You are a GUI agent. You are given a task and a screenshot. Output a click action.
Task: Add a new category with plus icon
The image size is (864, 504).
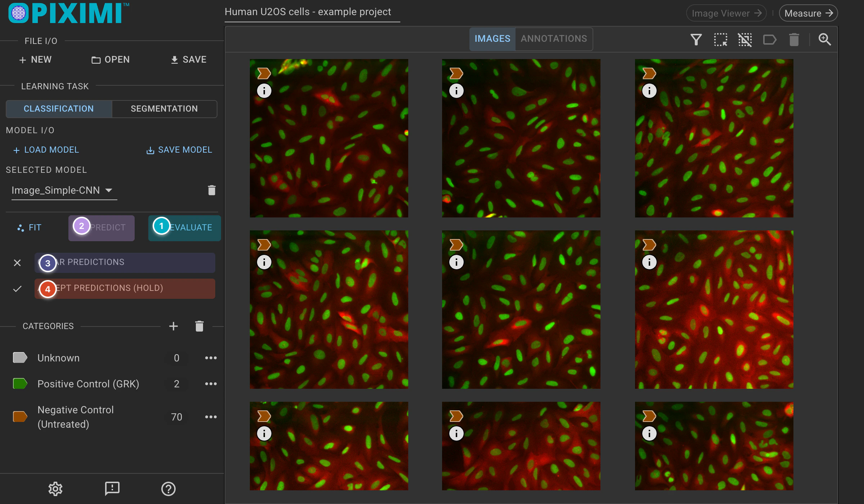(x=174, y=326)
